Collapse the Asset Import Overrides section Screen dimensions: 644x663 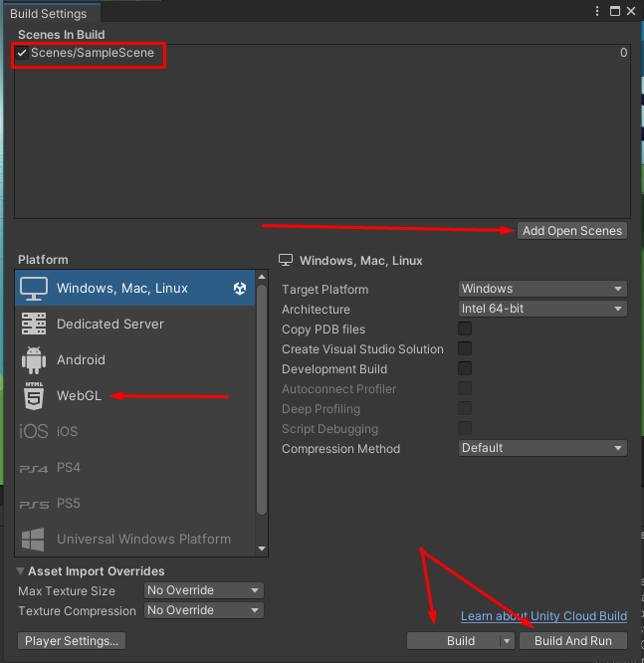coord(21,571)
